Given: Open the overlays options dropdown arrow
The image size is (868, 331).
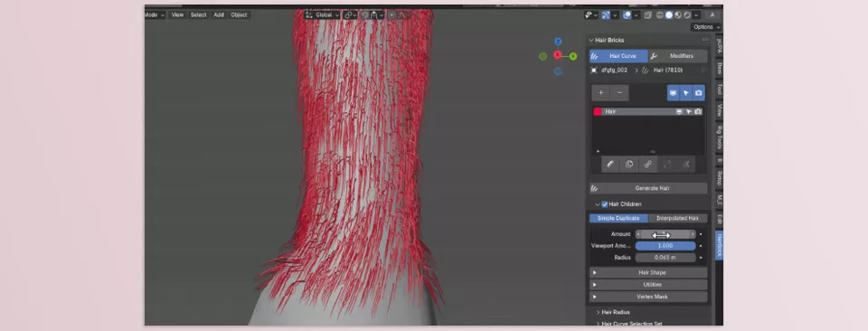Looking at the screenshot, I should [636, 15].
